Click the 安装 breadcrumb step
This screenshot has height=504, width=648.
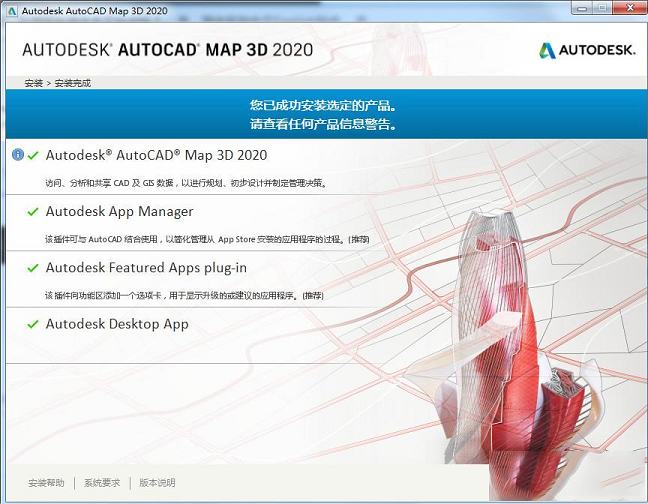coord(32,83)
